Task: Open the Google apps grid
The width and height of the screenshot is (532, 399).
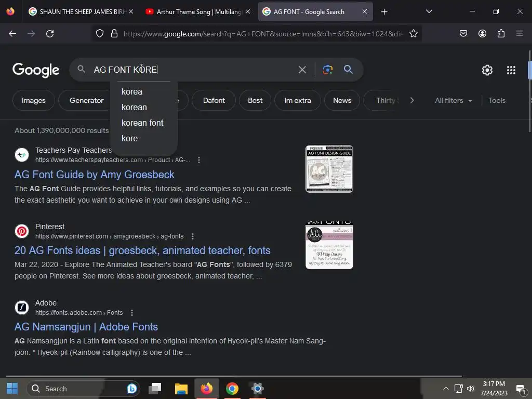Action: tap(511, 70)
